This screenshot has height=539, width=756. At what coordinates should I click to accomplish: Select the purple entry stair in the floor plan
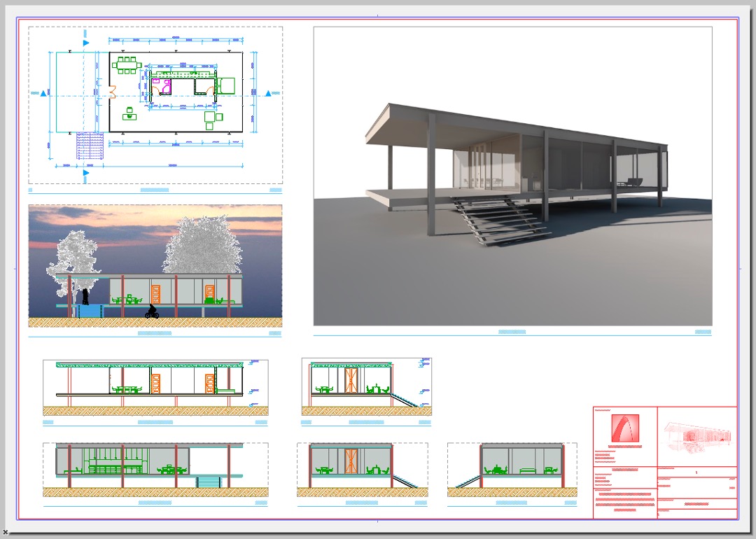coord(90,146)
